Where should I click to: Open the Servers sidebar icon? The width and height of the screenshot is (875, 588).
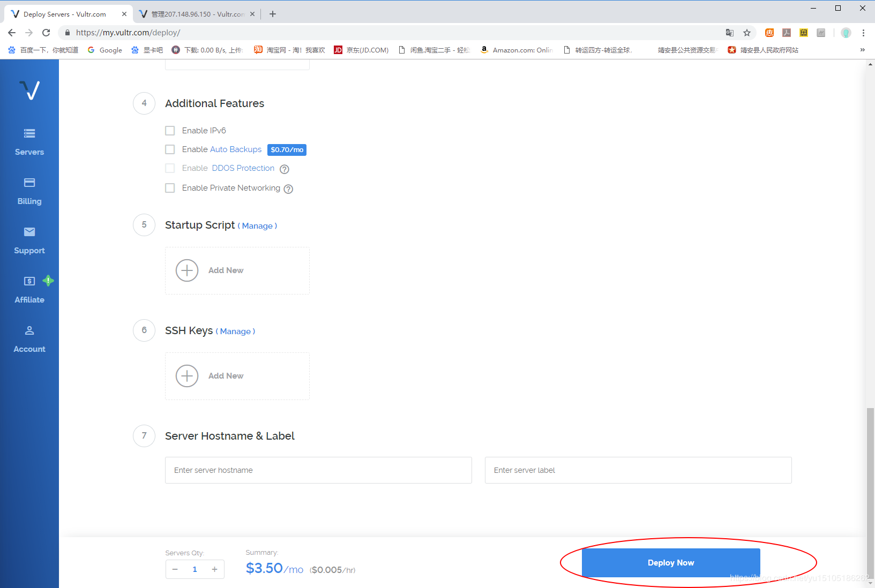(29, 133)
